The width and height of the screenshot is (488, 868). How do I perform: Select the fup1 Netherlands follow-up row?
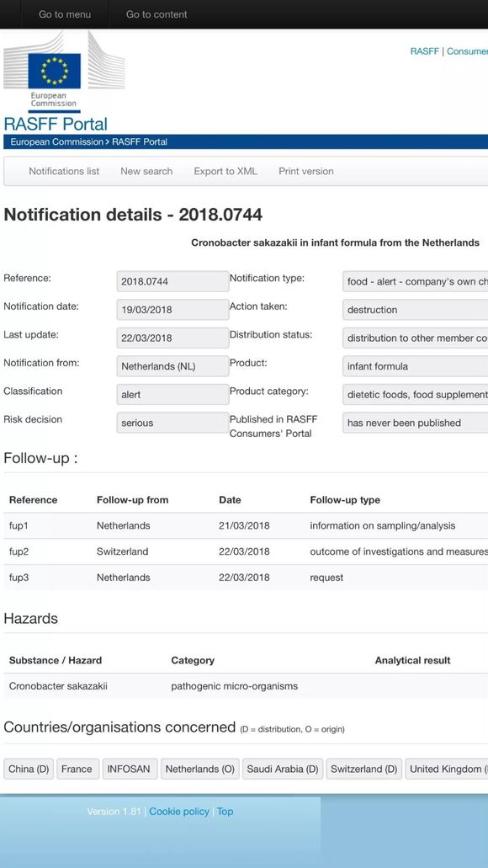tap(246, 525)
